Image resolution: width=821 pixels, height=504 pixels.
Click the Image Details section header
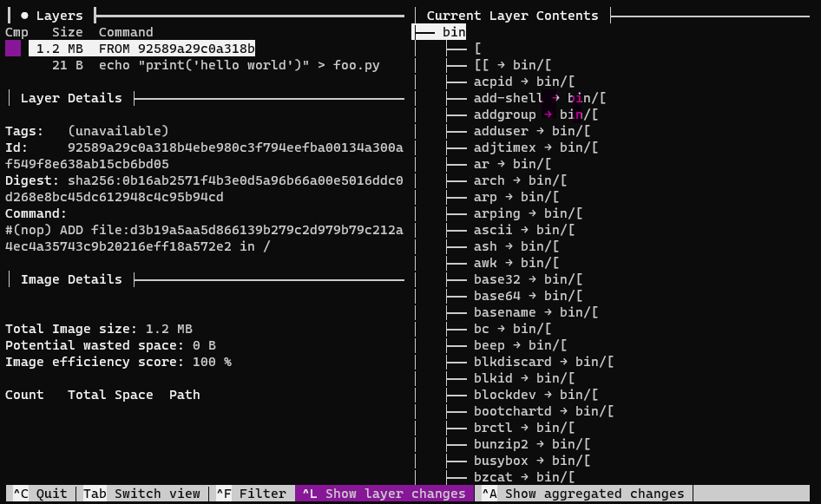(69, 279)
